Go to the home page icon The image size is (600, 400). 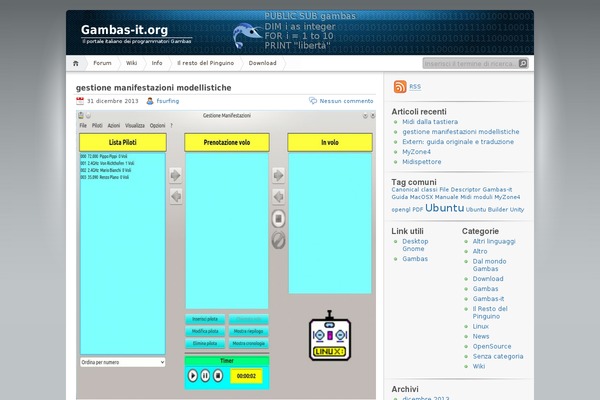76,64
